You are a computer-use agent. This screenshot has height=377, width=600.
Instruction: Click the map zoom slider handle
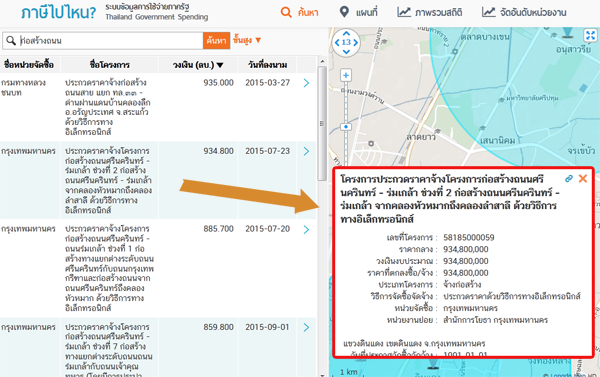(346, 127)
